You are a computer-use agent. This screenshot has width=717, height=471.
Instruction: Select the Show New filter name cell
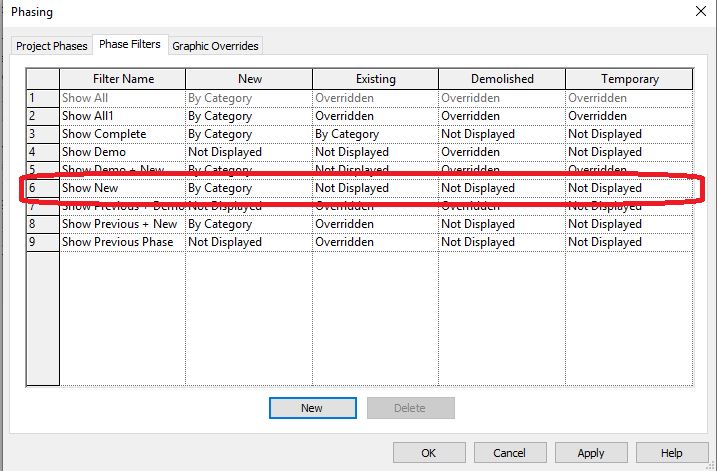(122, 188)
